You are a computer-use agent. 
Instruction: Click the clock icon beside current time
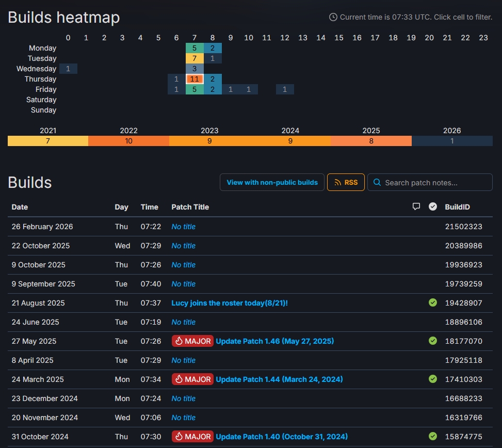coord(333,18)
